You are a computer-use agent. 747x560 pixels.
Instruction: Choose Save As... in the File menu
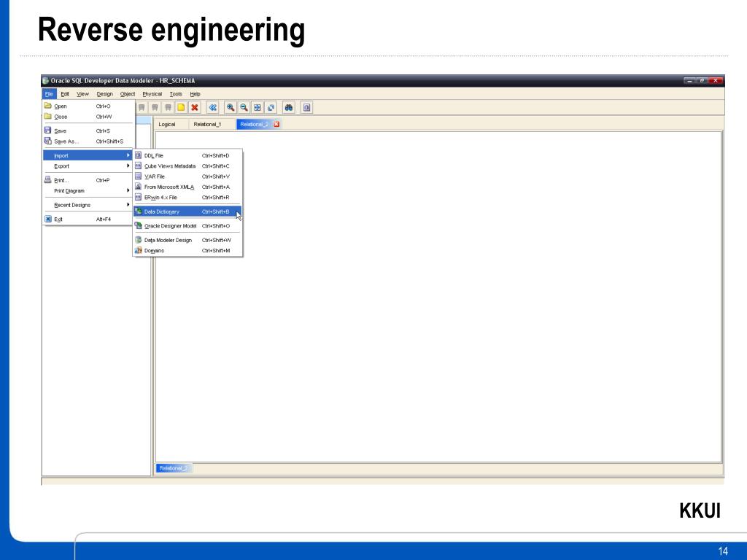88,141
